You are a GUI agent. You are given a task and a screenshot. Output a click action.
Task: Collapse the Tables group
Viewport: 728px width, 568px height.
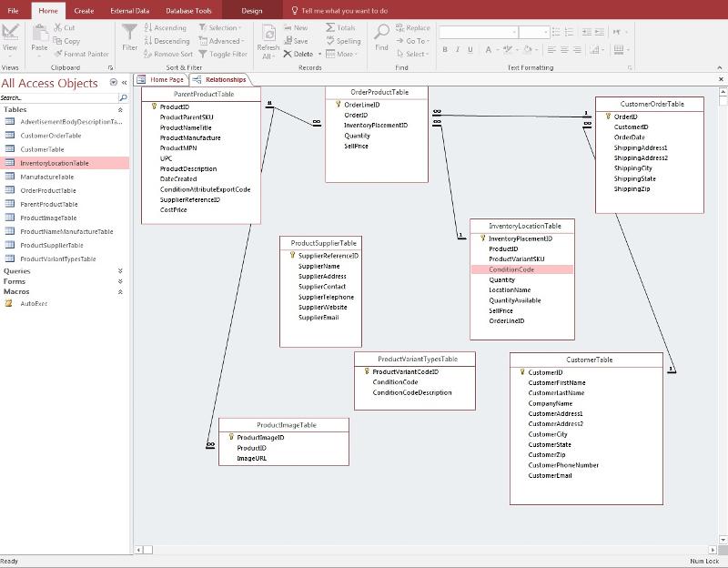point(120,109)
